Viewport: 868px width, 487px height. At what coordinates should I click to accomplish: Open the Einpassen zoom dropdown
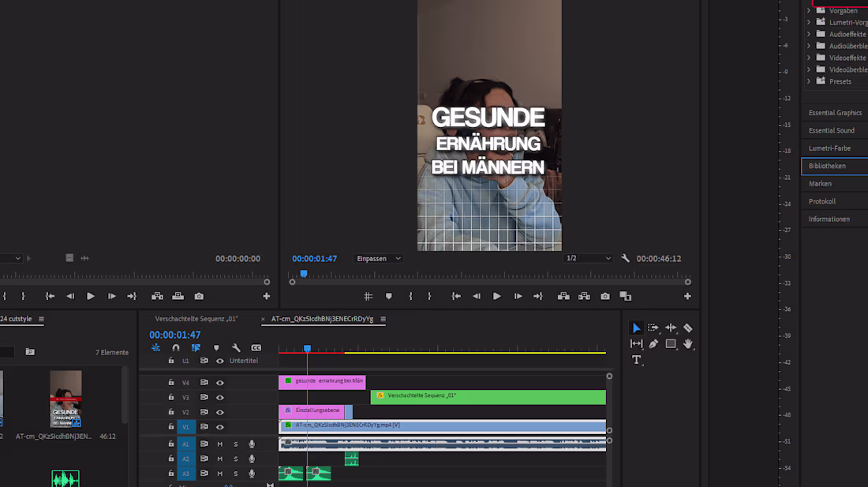coord(379,258)
